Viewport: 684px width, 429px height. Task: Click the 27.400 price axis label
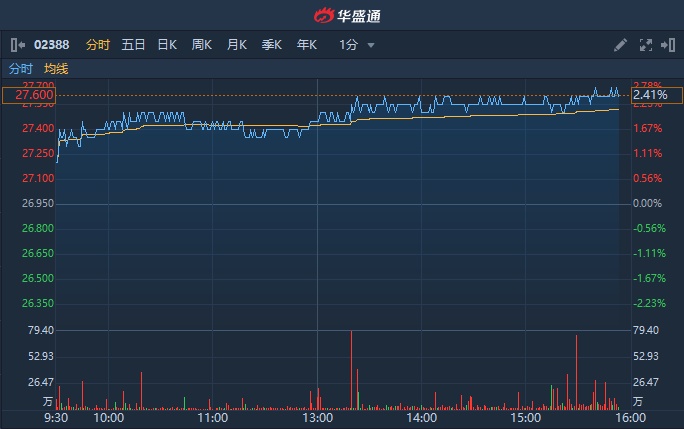tap(38, 128)
